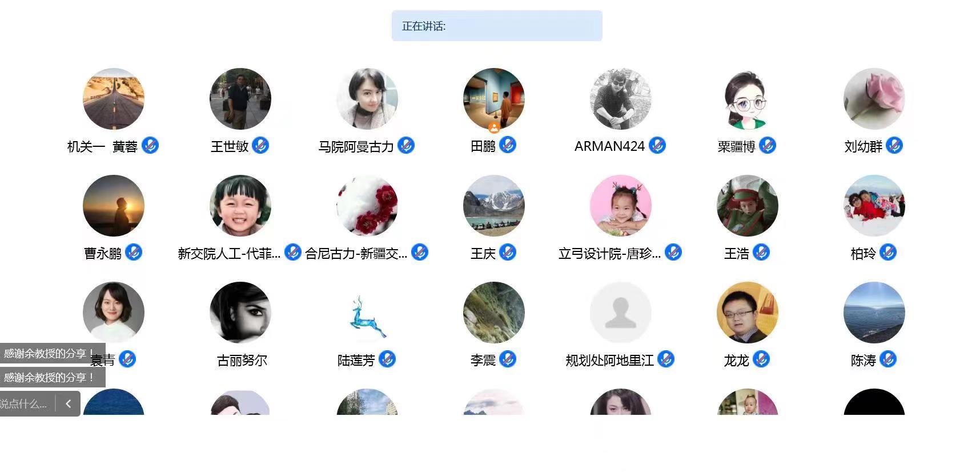Click the default gray avatar of 规划处阿地里江
This screenshot has width=980, height=472.
[x=621, y=313]
